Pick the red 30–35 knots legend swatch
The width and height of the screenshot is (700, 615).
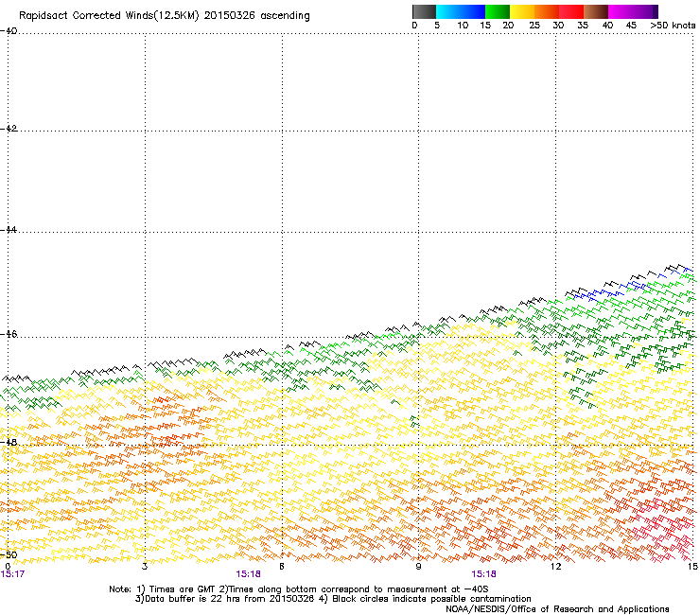pyautogui.click(x=571, y=11)
